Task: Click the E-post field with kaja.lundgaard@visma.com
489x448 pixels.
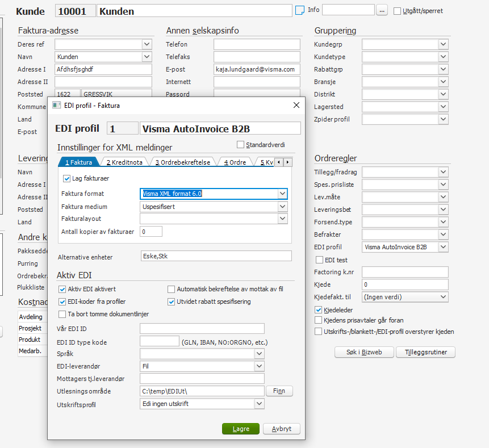Action: [x=257, y=69]
